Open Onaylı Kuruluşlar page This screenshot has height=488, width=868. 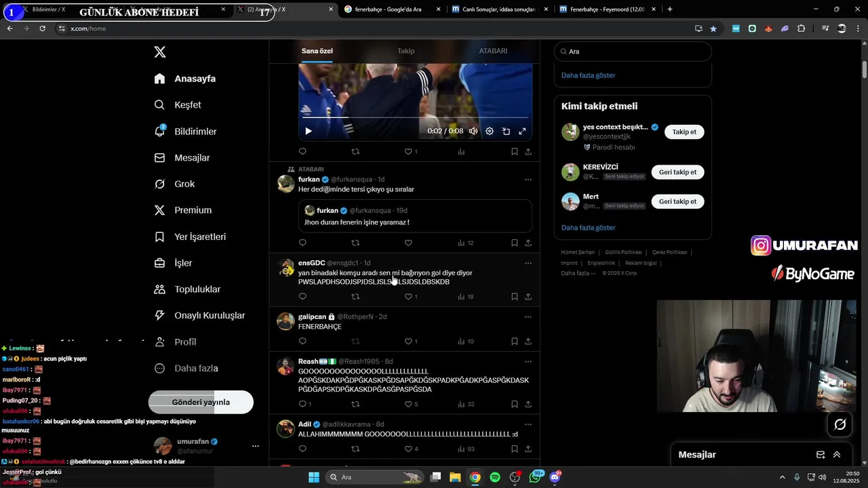pyautogui.click(x=199, y=316)
